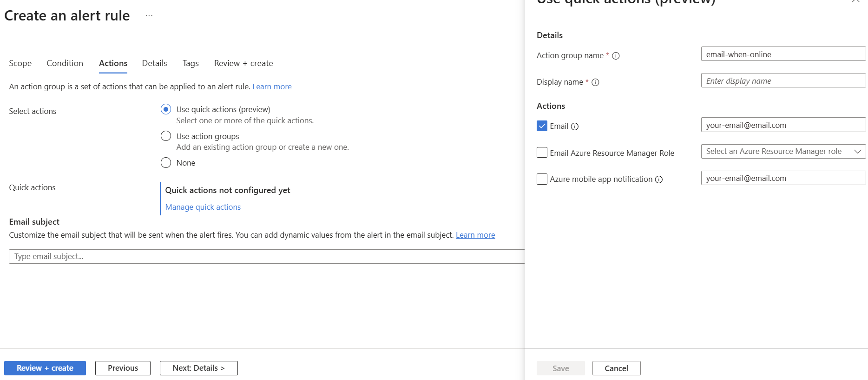Select the Use action groups radio option

166,136
